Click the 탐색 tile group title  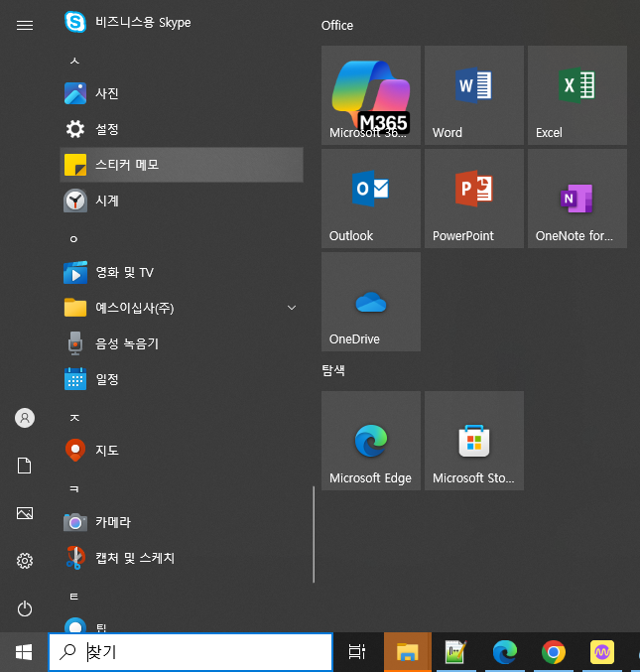click(333, 370)
